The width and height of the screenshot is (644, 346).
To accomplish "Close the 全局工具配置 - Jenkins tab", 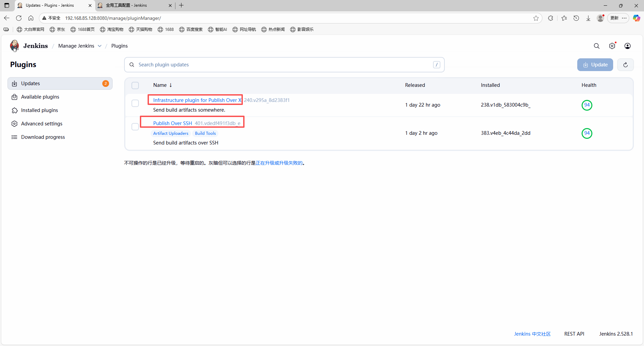I will [170, 5].
